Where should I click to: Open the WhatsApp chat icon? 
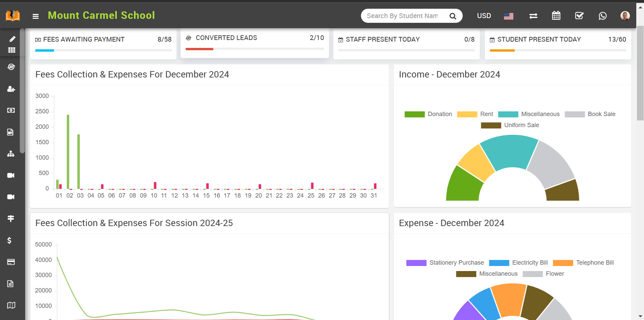603,16
